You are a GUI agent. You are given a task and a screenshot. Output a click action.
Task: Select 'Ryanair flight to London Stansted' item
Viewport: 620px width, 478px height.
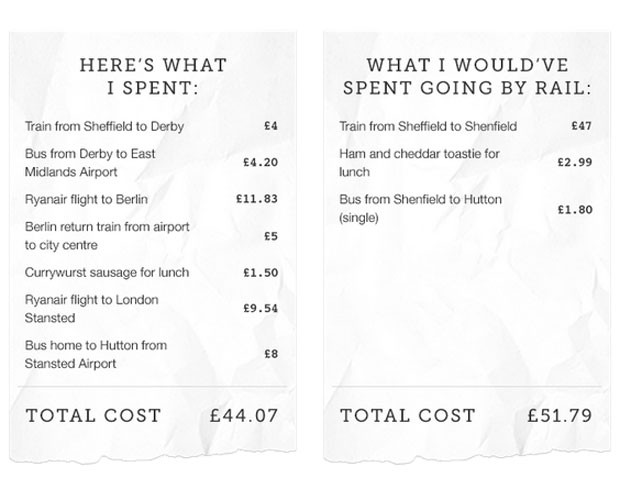[x=92, y=309]
